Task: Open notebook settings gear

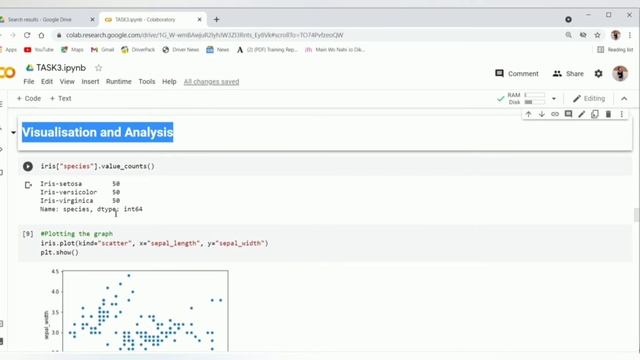Action: point(598,73)
